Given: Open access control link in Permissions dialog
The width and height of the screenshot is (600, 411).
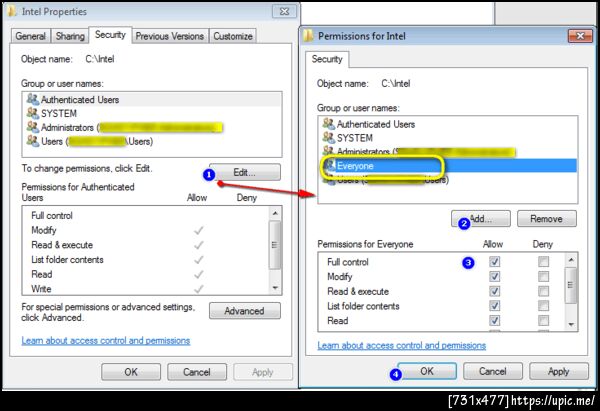Looking at the screenshot, I should click(402, 345).
